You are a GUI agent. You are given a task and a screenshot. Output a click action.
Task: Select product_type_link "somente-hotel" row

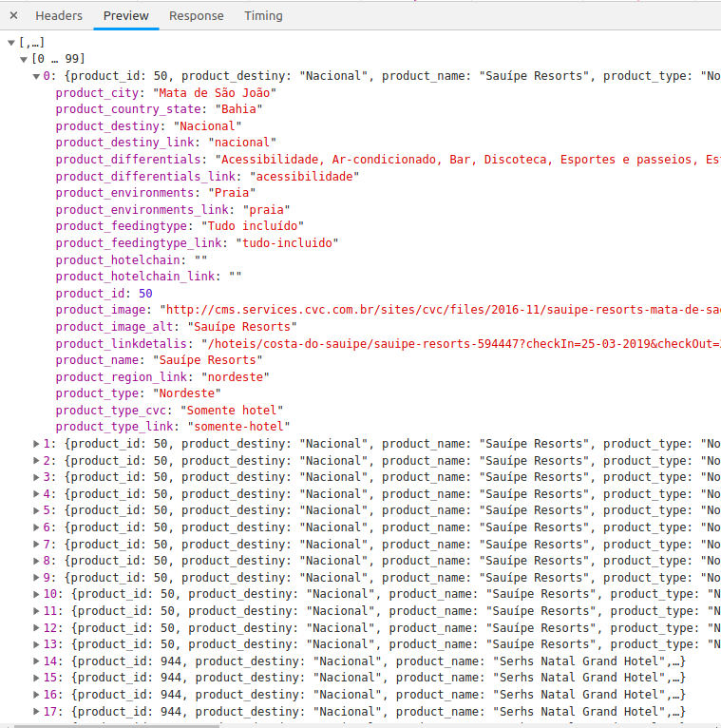[173, 427]
